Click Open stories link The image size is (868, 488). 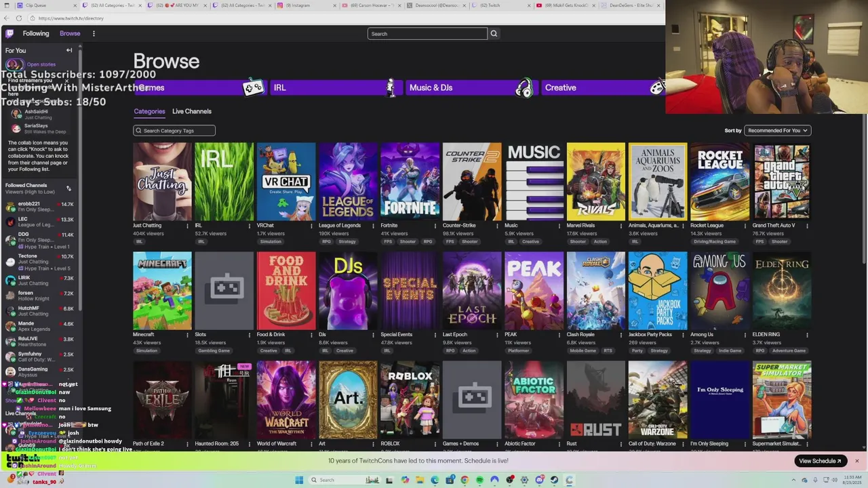[41, 64]
